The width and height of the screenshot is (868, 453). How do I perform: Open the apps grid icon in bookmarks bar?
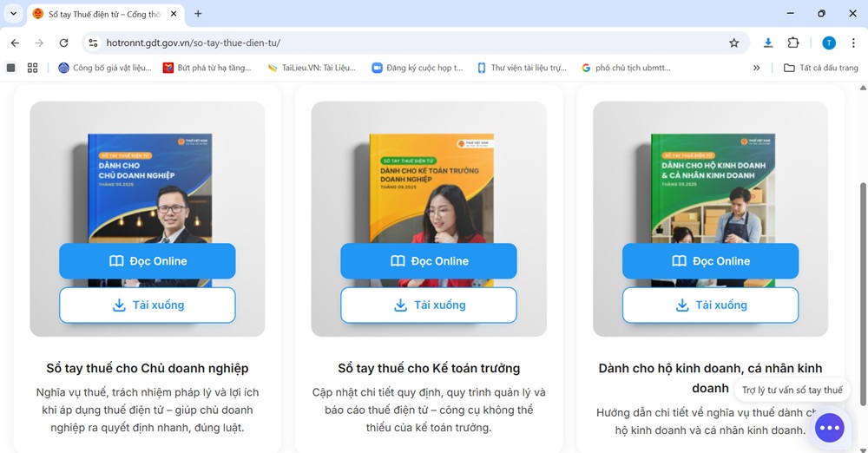click(33, 68)
